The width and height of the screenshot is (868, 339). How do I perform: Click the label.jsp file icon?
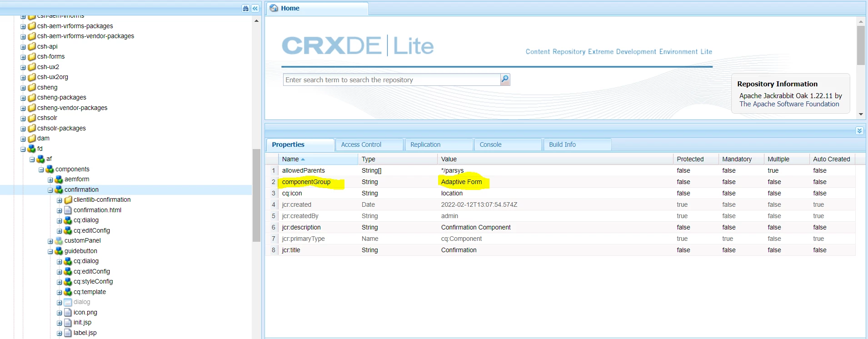pos(68,333)
